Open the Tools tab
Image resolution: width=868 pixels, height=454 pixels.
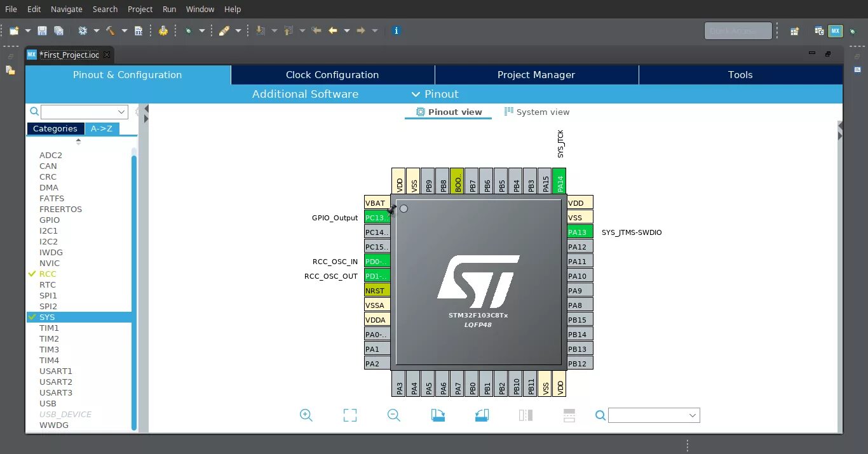pos(740,75)
